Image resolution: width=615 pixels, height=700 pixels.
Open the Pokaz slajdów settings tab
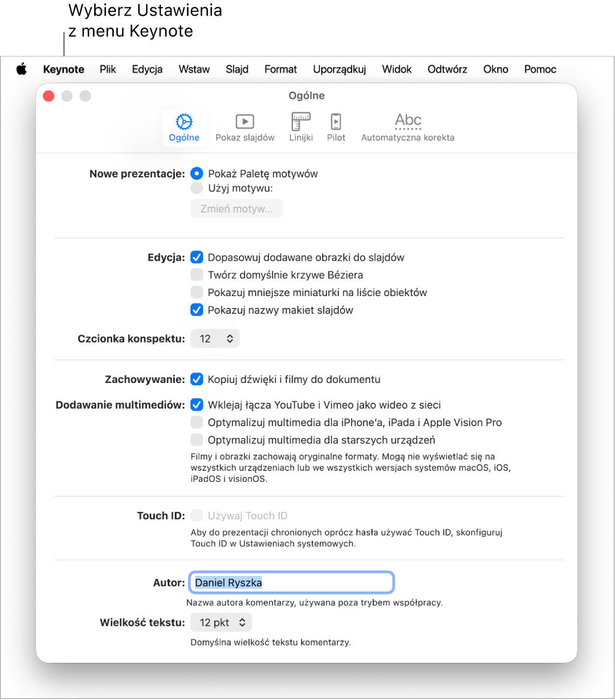(x=245, y=127)
